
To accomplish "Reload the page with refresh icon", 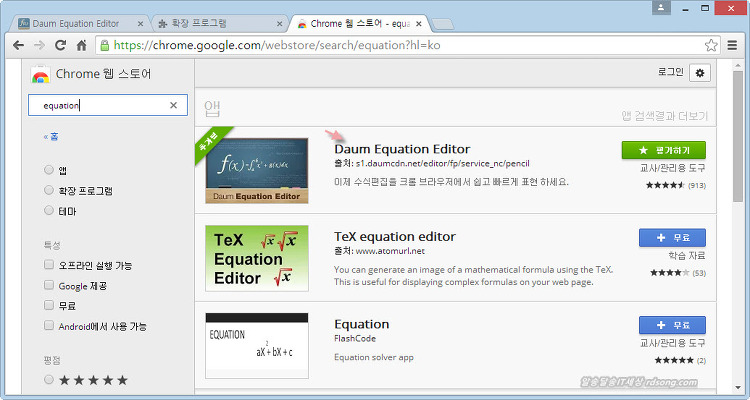I will pyautogui.click(x=60, y=45).
